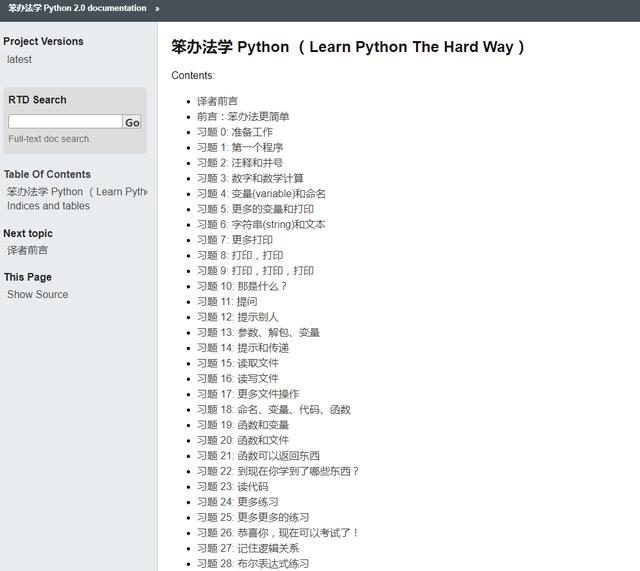
Task: Open '习题 28: 布尔表达式练习'
Action: [253, 564]
